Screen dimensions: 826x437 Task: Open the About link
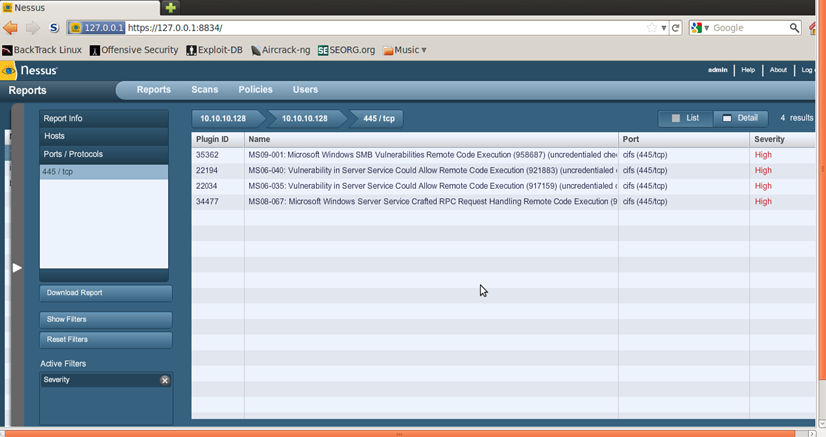point(778,69)
